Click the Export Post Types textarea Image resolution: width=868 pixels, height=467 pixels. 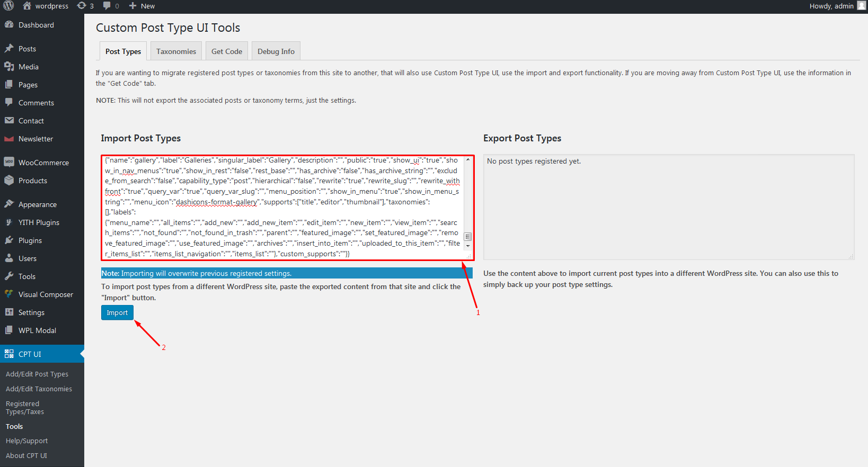coord(669,207)
